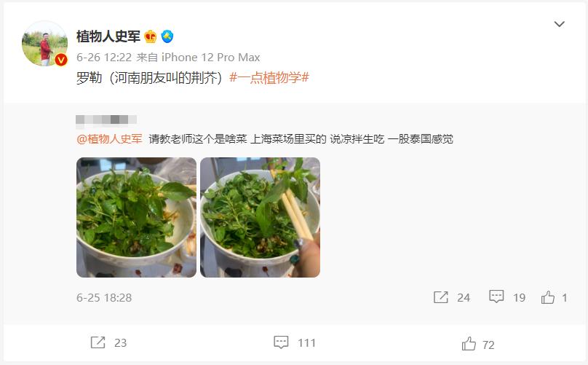This screenshot has width=588, height=365.
Task: Open 植物人史军 profile avatar
Action: click(45, 44)
